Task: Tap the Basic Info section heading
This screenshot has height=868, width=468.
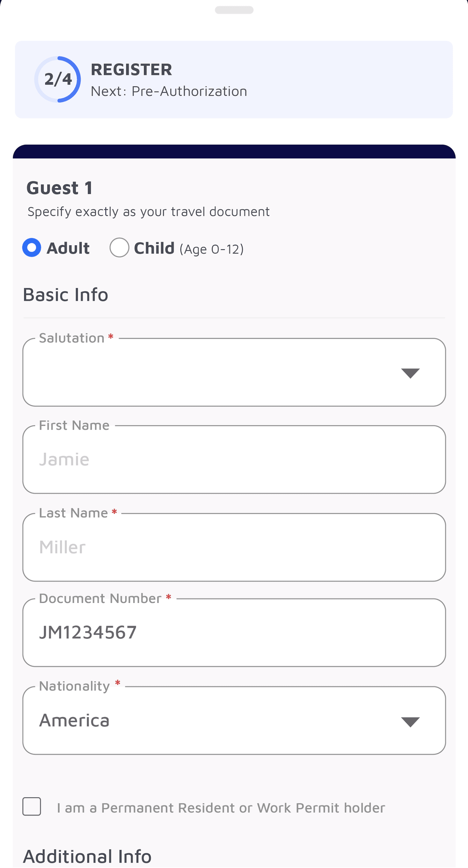Action: pyautogui.click(x=65, y=295)
